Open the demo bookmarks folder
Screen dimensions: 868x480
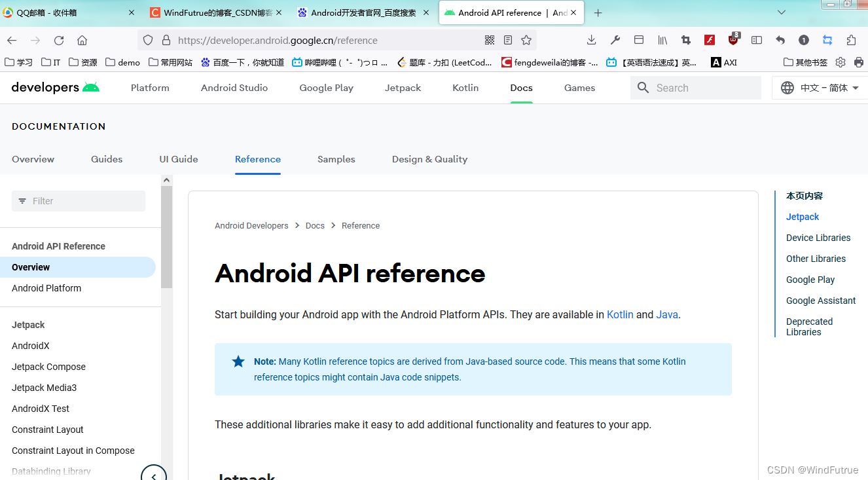(x=122, y=62)
